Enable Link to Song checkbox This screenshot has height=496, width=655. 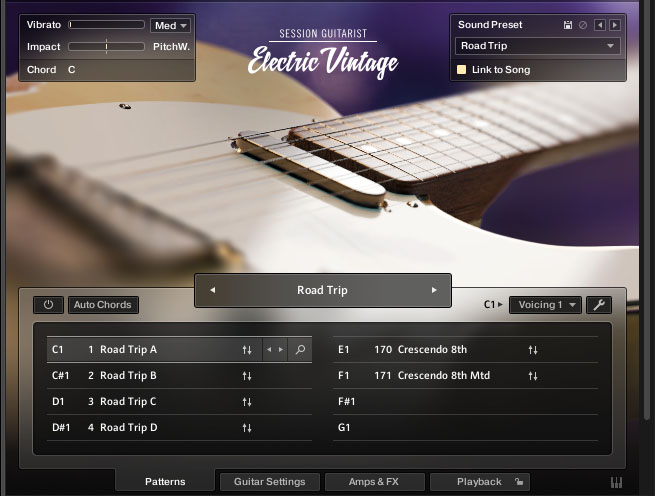point(462,70)
